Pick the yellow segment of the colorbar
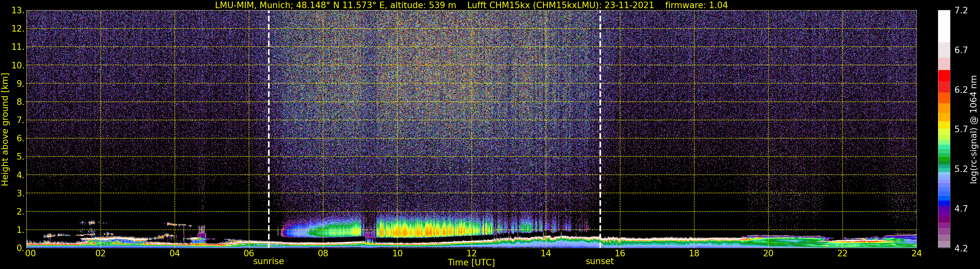This screenshot has width=980, height=269. point(944,125)
